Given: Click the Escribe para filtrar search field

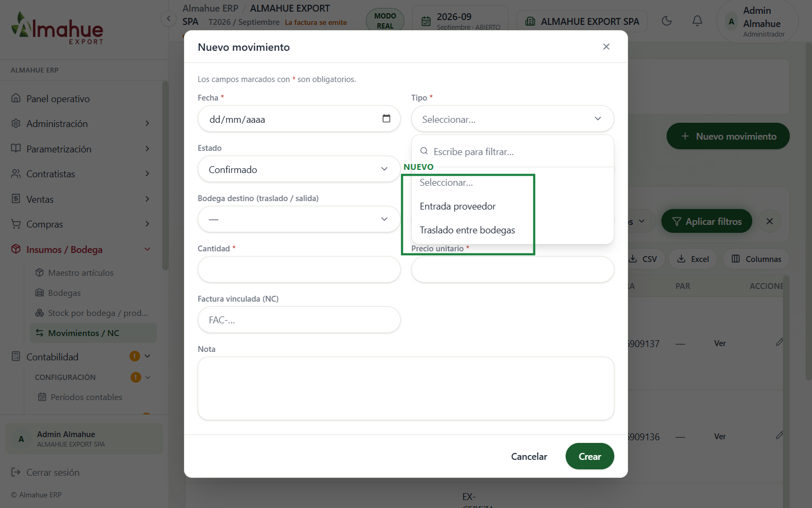Looking at the screenshot, I should (x=512, y=151).
